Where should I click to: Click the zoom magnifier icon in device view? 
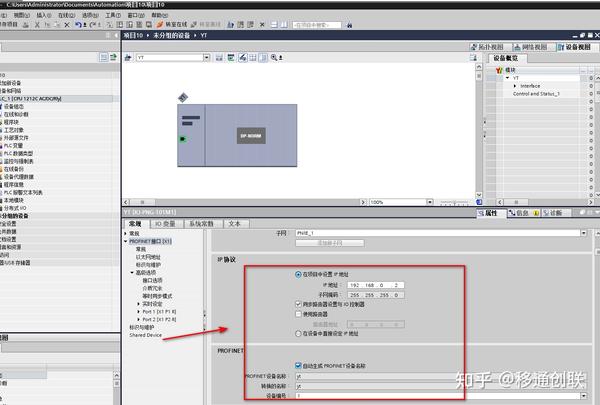point(274,57)
